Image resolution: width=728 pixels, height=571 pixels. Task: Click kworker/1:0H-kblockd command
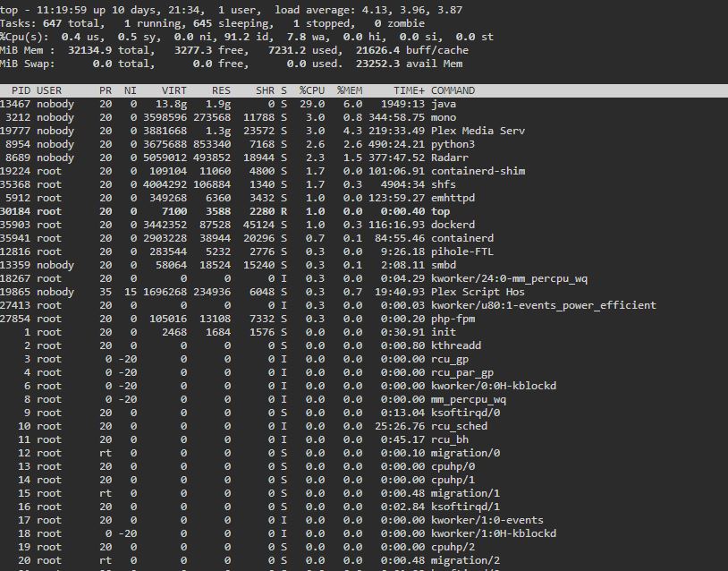coord(494,533)
